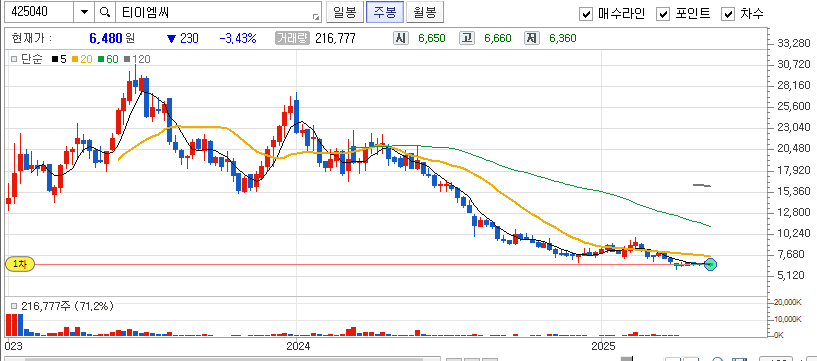Click the orange 20-period MA legend

point(82,59)
